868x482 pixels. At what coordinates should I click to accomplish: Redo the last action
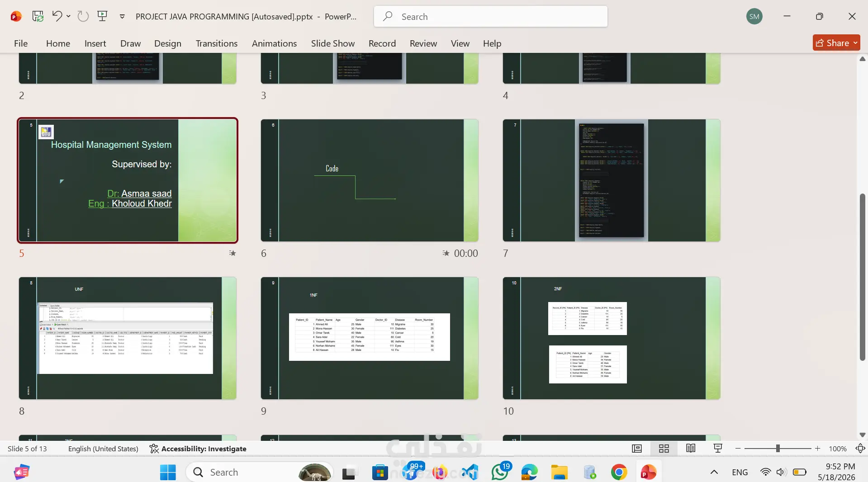click(83, 17)
